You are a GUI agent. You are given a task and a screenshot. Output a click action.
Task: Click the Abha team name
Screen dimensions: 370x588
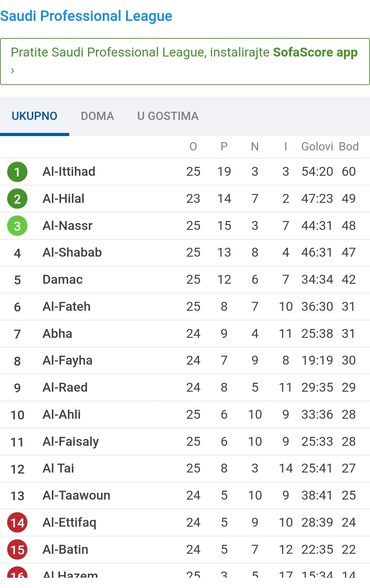point(57,333)
